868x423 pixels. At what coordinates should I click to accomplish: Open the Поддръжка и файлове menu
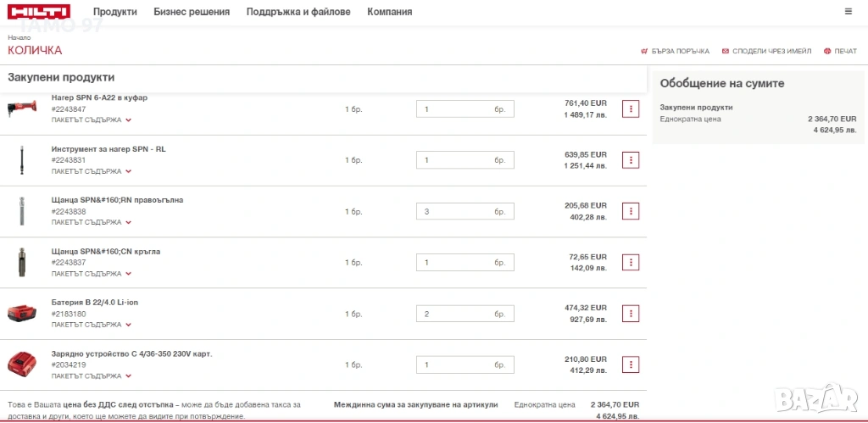[298, 12]
